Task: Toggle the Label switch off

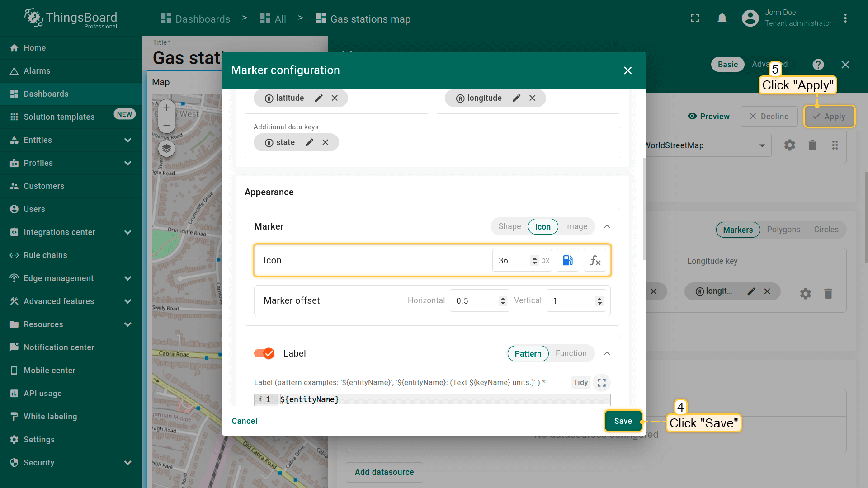Action: pyautogui.click(x=264, y=353)
